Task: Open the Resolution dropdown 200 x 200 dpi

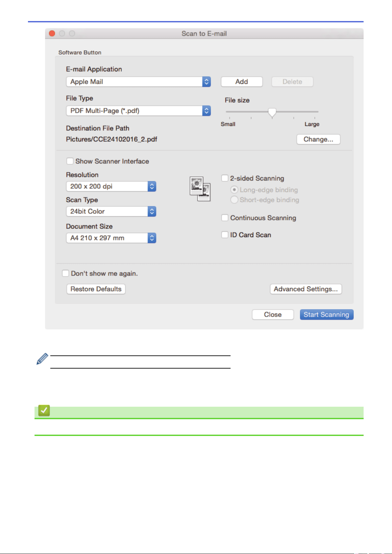Action: [111, 186]
